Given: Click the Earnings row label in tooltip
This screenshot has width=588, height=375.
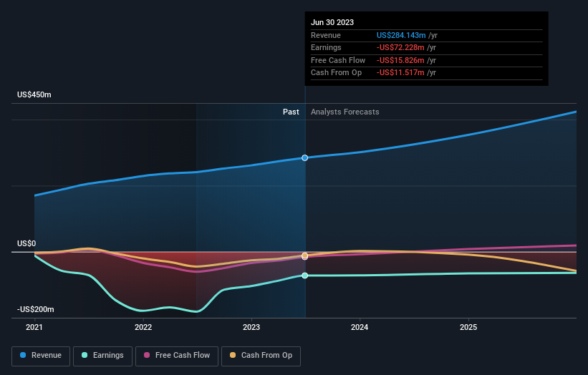Looking at the screenshot, I should coord(326,47).
